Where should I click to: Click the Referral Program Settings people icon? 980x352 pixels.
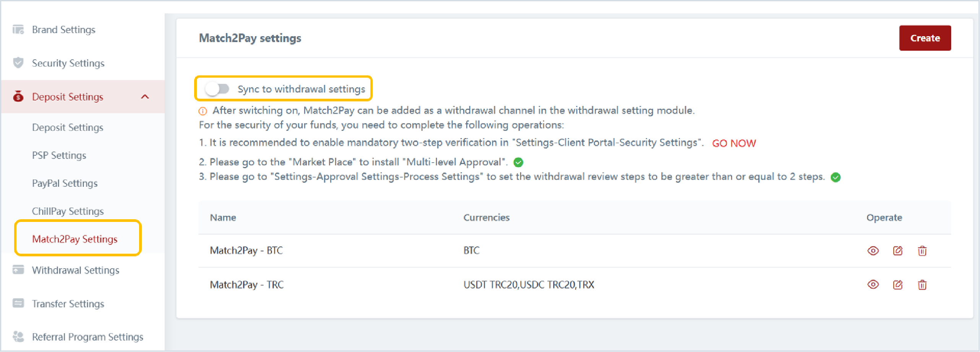pos(18,337)
